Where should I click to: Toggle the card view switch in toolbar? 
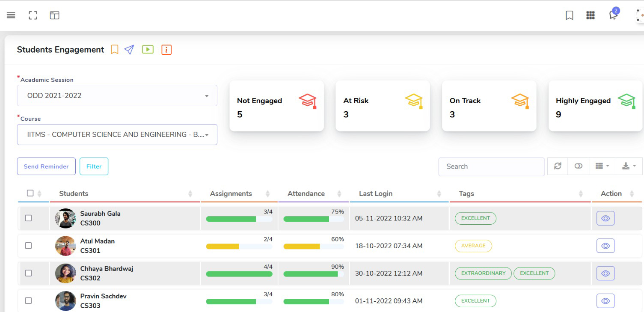click(x=579, y=166)
